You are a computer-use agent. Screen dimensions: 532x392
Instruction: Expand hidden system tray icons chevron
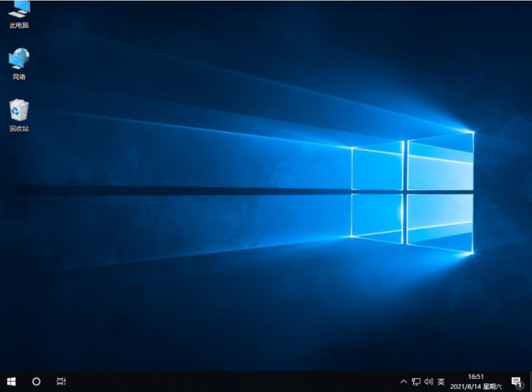(x=404, y=382)
